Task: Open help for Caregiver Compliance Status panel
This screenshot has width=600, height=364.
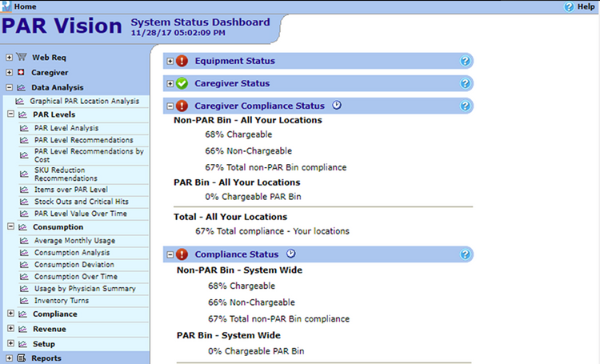Action: (465, 106)
